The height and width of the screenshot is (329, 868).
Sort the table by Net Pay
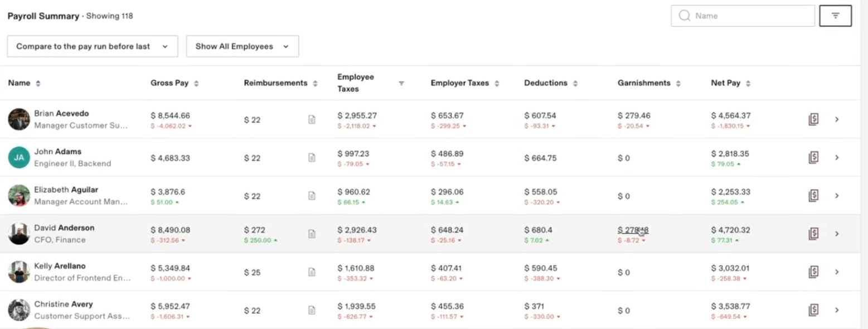(x=748, y=84)
